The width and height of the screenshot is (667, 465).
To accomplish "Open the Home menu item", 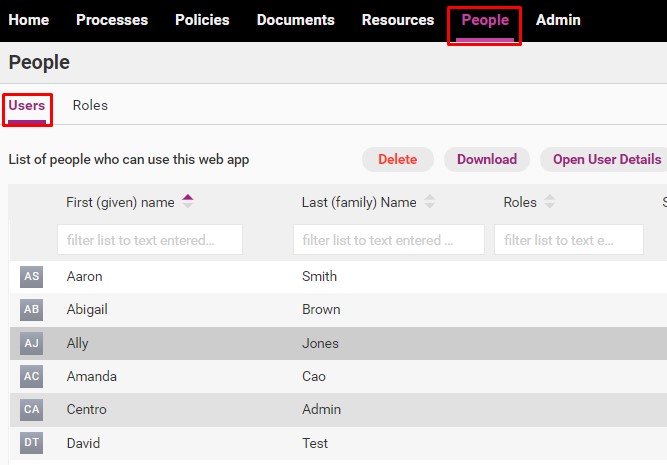I will (x=29, y=20).
